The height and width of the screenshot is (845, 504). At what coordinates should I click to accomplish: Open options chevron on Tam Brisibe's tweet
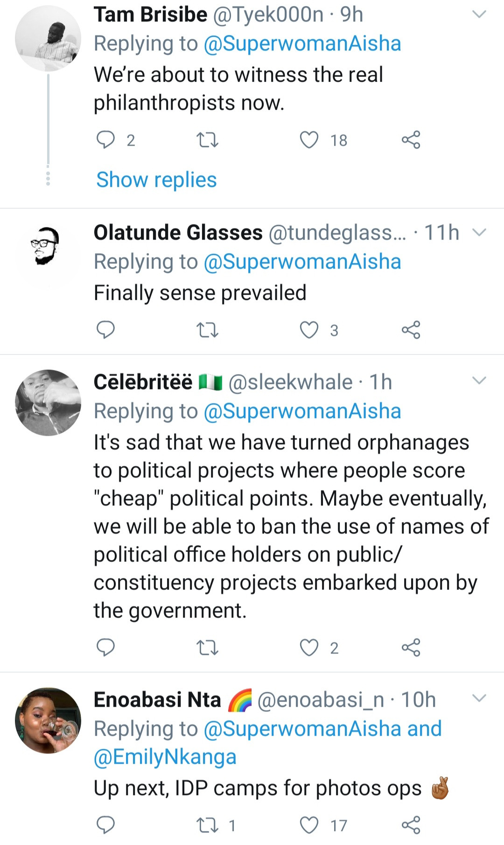pos(479,14)
